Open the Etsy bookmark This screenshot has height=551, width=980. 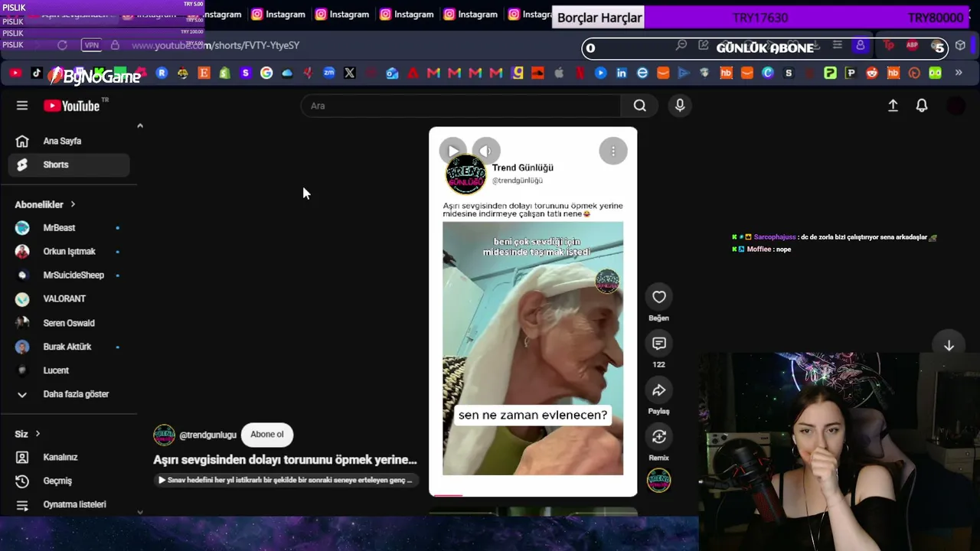[x=204, y=73]
